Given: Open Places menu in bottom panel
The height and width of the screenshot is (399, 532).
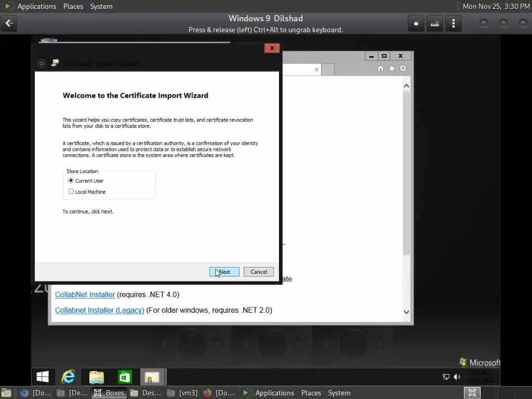Looking at the screenshot, I should [x=311, y=393].
